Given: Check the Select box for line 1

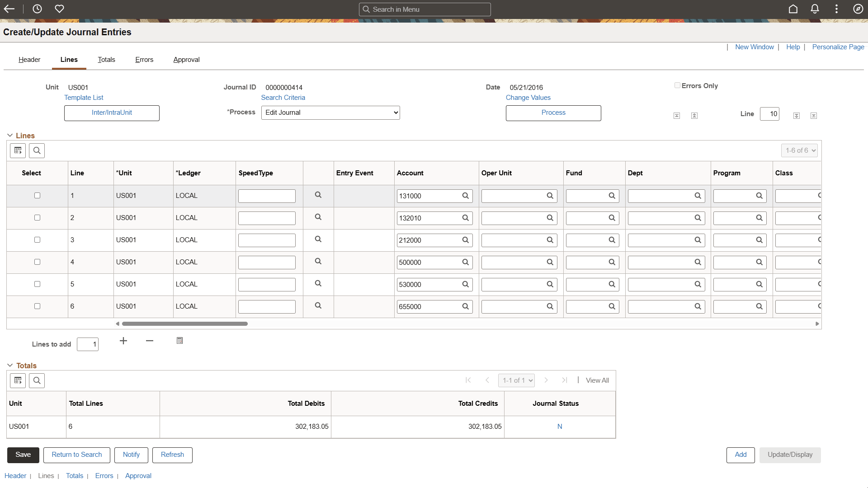Looking at the screenshot, I should tap(37, 196).
